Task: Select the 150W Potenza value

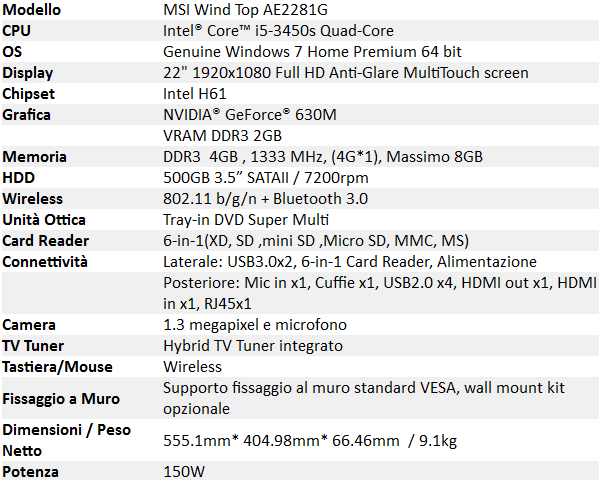Action: click(x=184, y=472)
